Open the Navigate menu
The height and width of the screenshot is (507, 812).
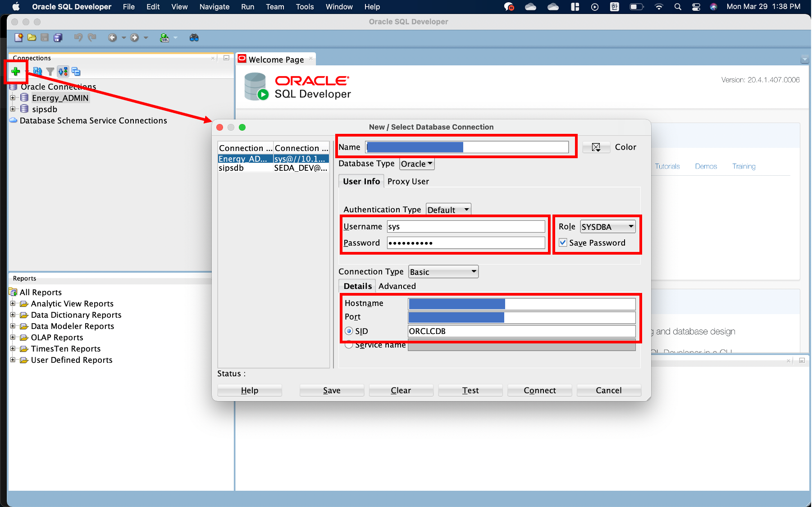[x=214, y=7]
